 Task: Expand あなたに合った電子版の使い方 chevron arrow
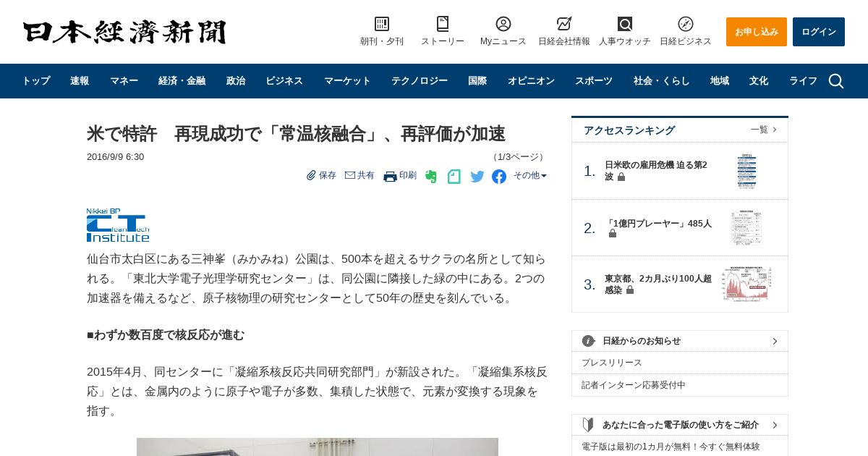point(775,425)
